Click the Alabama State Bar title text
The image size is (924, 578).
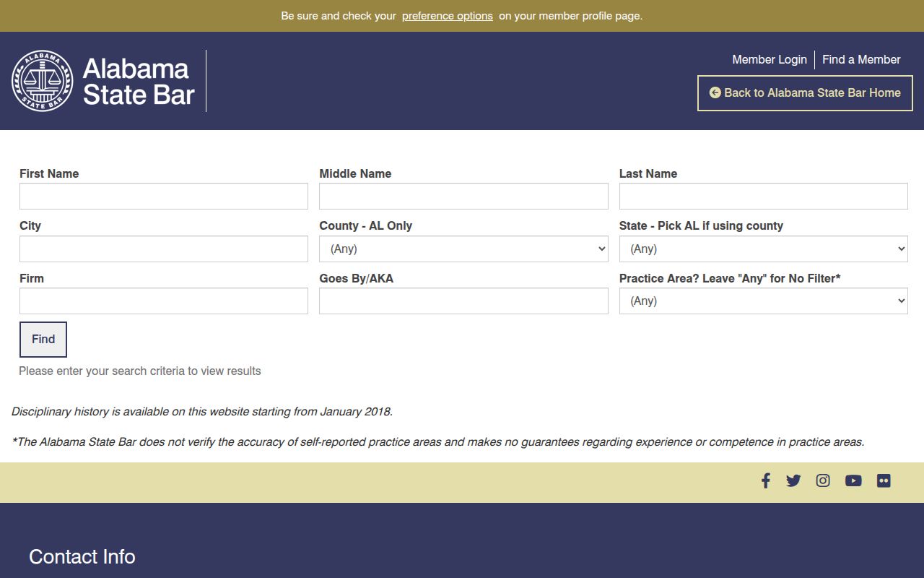[x=139, y=81]
